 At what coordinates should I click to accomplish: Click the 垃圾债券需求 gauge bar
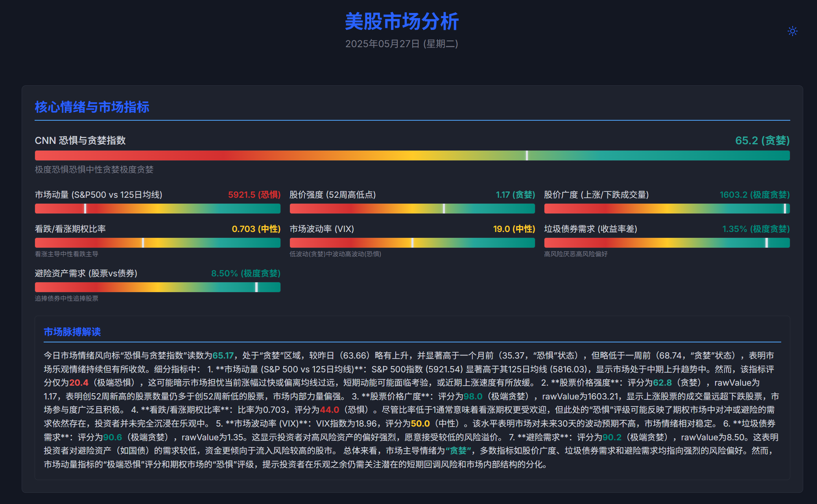[667, 243]
